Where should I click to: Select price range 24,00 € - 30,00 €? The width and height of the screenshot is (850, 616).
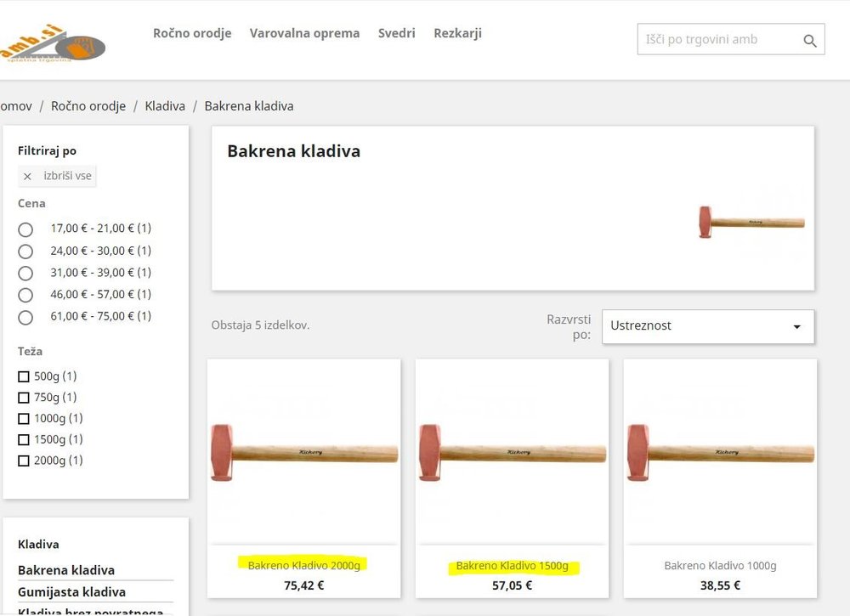click(x=25, y=251)
